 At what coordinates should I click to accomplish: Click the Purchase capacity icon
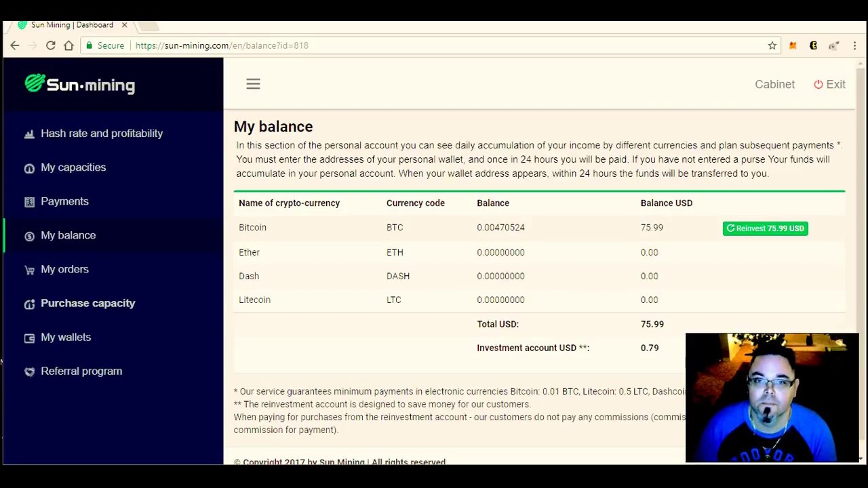point(29,304)
